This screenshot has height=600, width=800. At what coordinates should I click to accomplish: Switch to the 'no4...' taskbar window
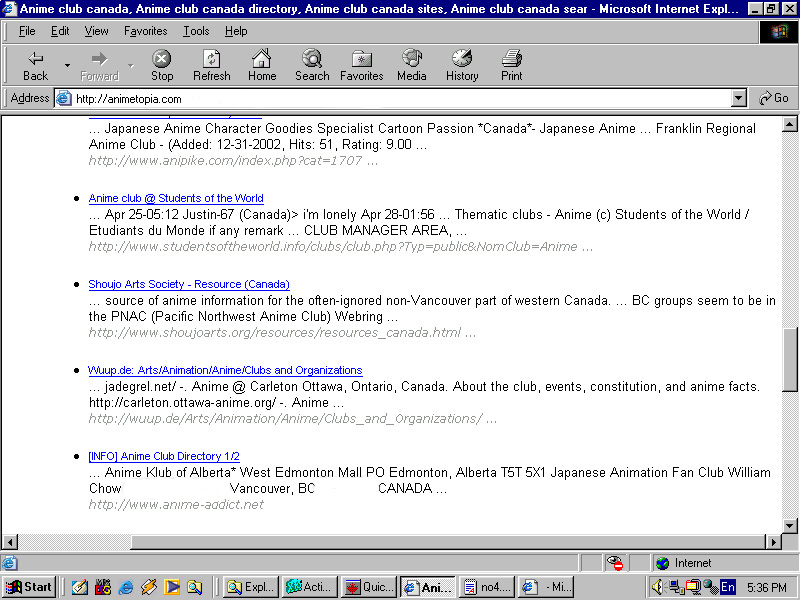click(x=487, y=587)
